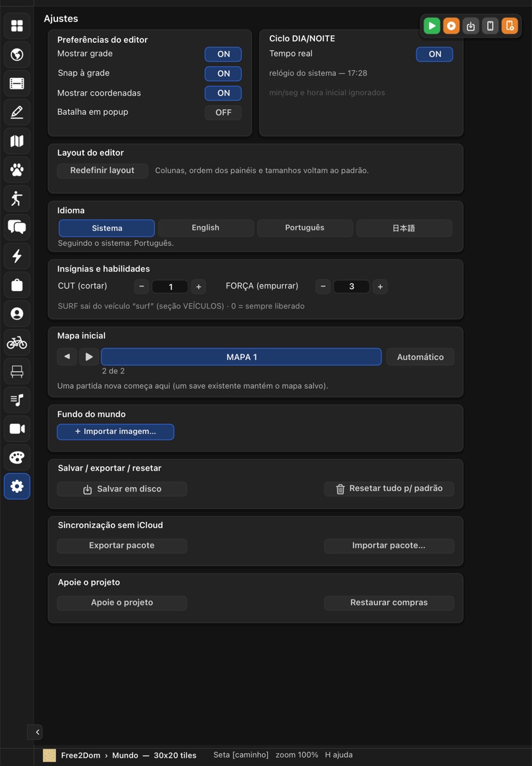The image size is (532, 766).
Task: Select Sistema language option
Action: pos(107,228)
